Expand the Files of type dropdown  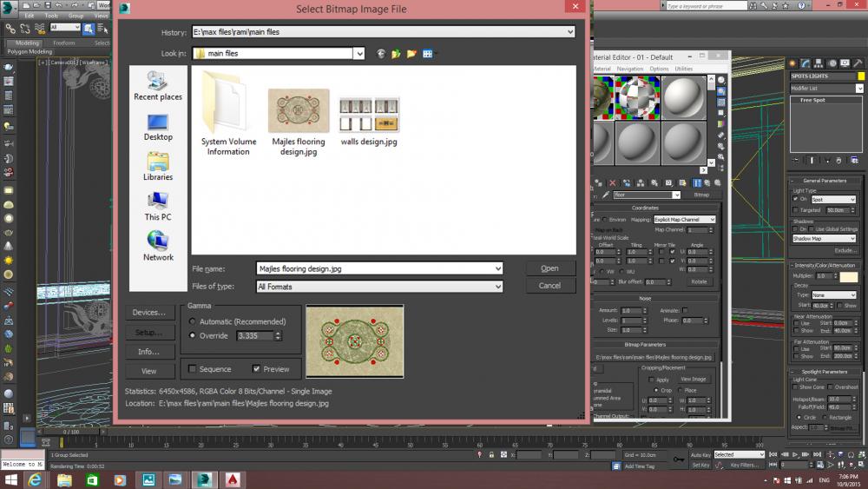pyautogui.click(x=497, y=287)
